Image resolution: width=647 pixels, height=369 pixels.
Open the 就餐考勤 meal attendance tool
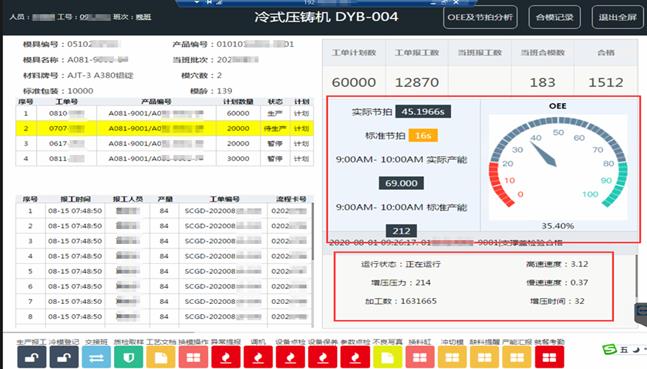[x=549, y=357]
